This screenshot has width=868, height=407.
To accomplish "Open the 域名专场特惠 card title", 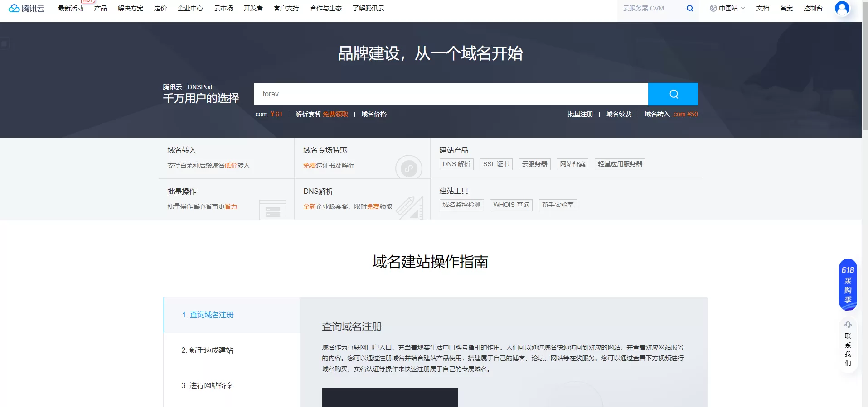I will pyautogui.click(x=325, y=150).
